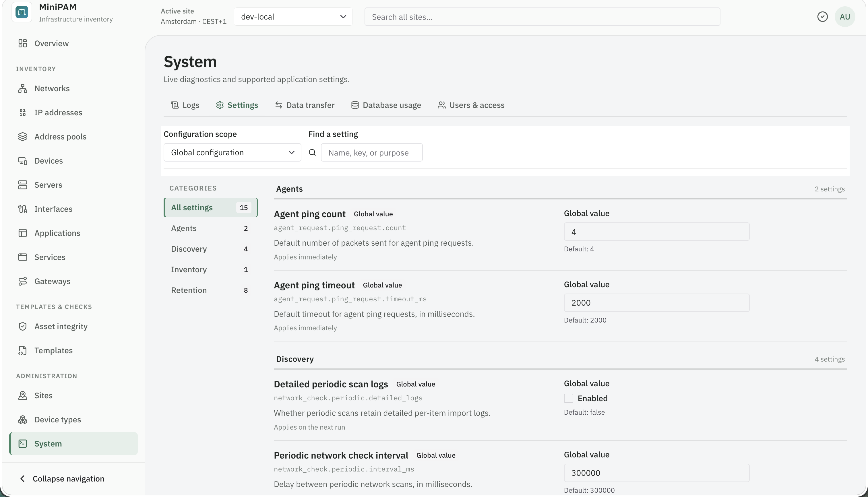Screen dimensions: 868x497
Task: Click the status check circle icon
Action: (x=822, y=17)
